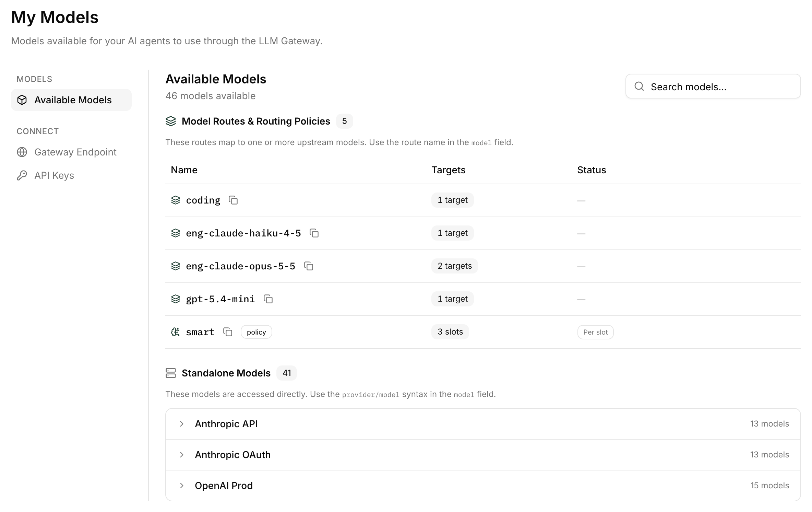This screenshot has height=512, width=812.
Task: Click the Per slot status badge
Action: tap(596, 332)
